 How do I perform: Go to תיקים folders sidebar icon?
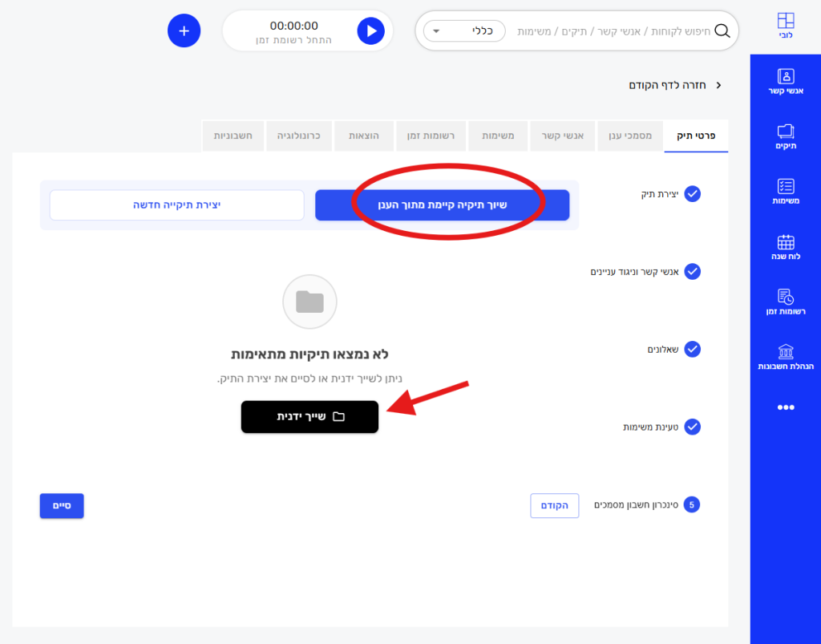point(786,136)
